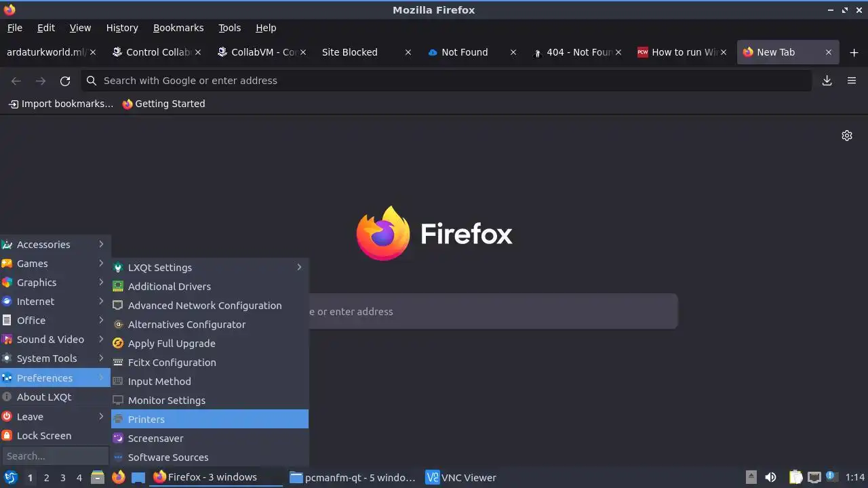Image resolution: width=868 pixels, height=488 pixels.
Task: Open Input Method settings
Action: pyautogui.click(x=210, y=382)
